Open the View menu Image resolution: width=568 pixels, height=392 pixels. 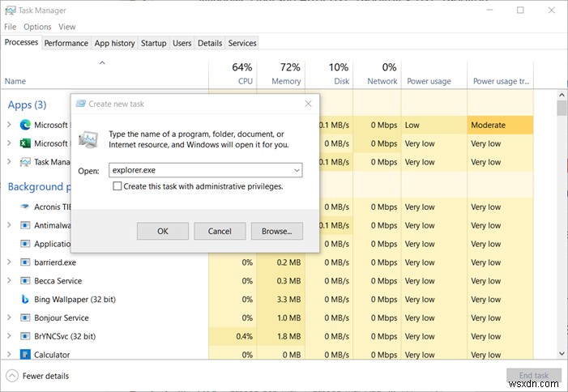67,27
